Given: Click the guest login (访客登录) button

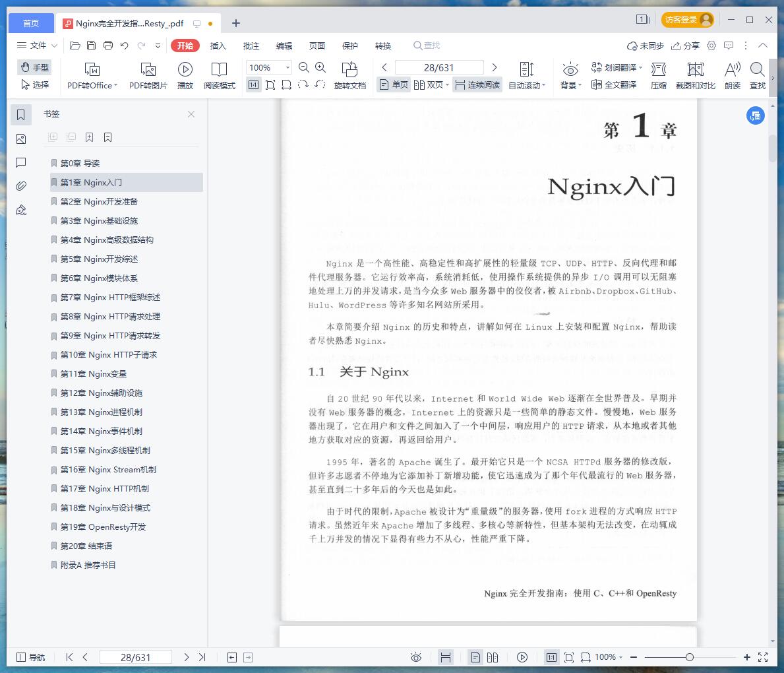Looking at the screenshot, I should [688, 20].
